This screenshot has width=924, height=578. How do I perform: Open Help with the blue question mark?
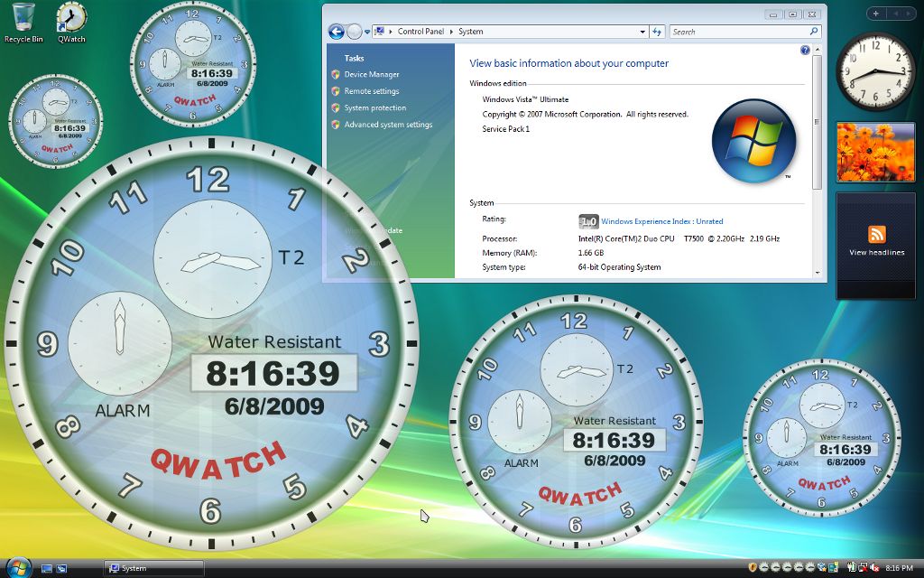805,51
